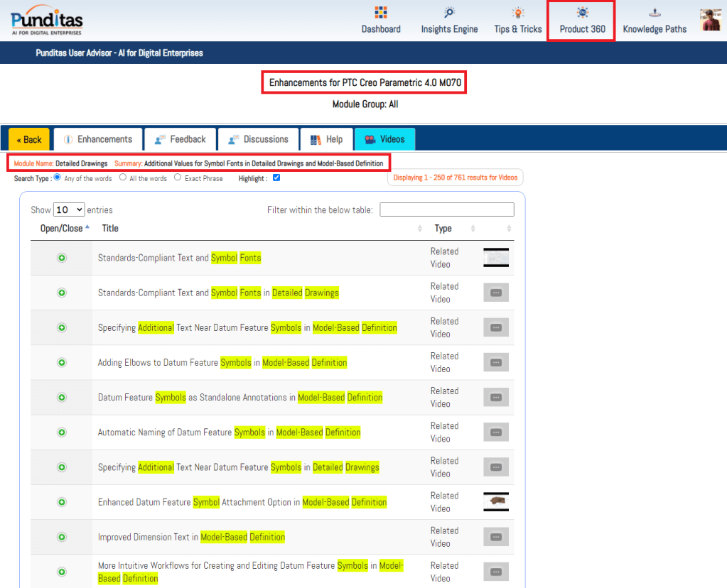Select the 'All the words' search type
Viewport: 727px width, 588px height.
tap(123, 178)
